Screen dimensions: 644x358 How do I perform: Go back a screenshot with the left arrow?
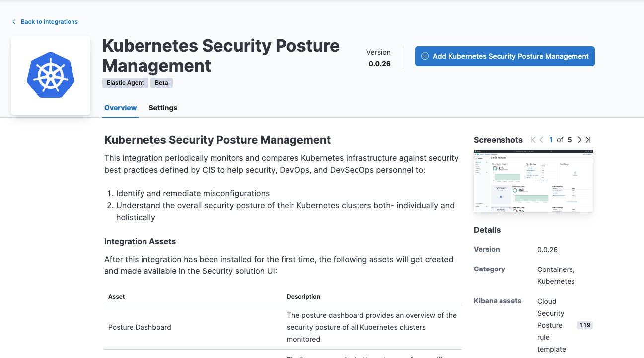pyautogui.click(x=541, y=140)
